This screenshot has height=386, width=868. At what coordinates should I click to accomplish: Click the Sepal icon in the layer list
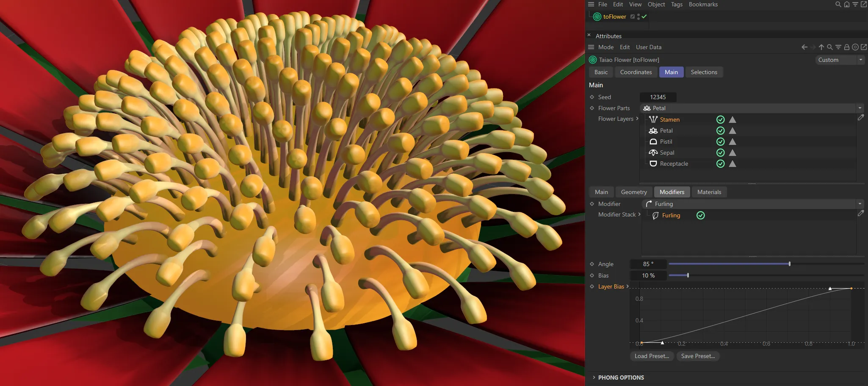pyautogui.click(x=652, y=153)
